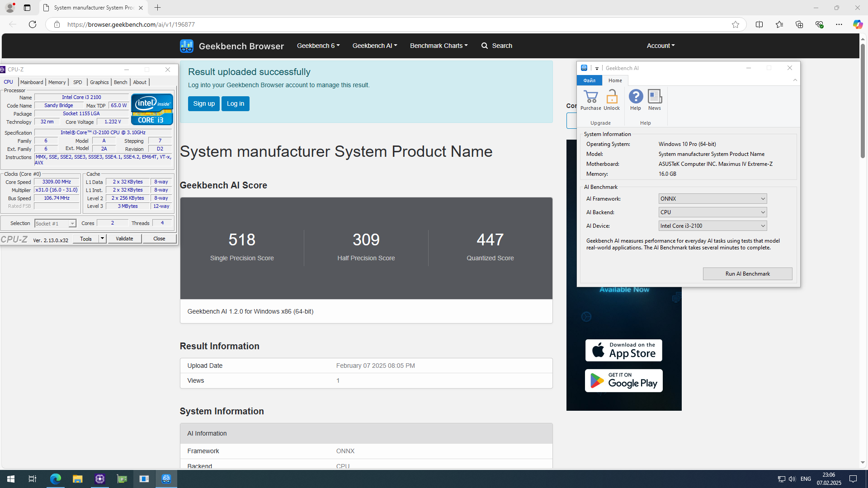Image resolution: width=868 pixels, height=488 pixels.
Task: Open Purchase in Geekbench AI ribbon
Action: (590, 100)
